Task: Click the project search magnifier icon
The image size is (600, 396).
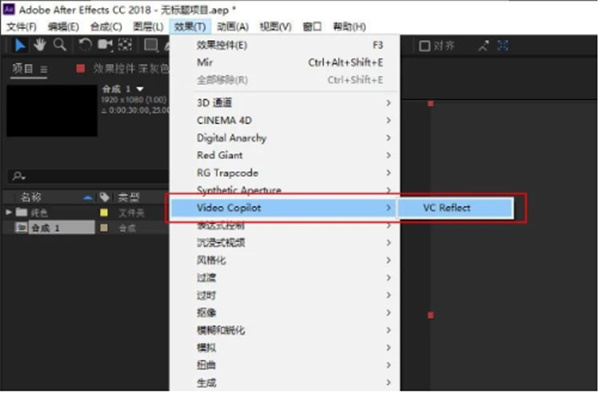Action: [x=18, y=176]
